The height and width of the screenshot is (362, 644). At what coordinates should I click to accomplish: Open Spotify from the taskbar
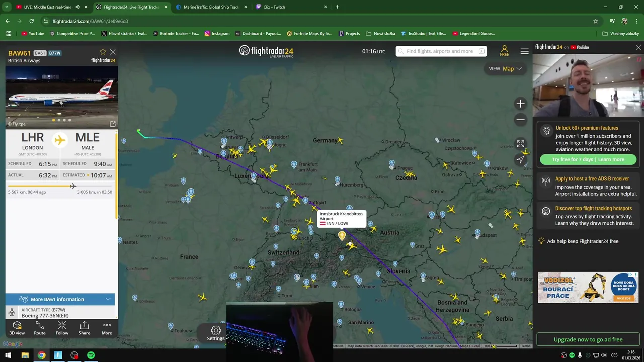(91, 355)
